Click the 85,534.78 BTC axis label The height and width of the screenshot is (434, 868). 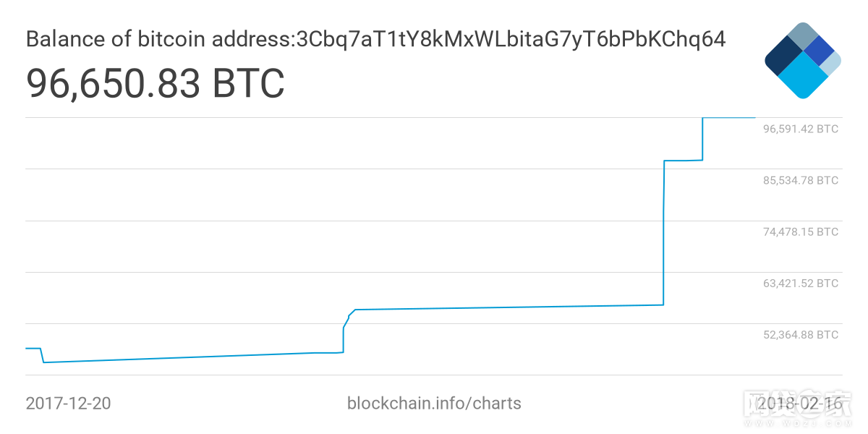coord(800,181)
